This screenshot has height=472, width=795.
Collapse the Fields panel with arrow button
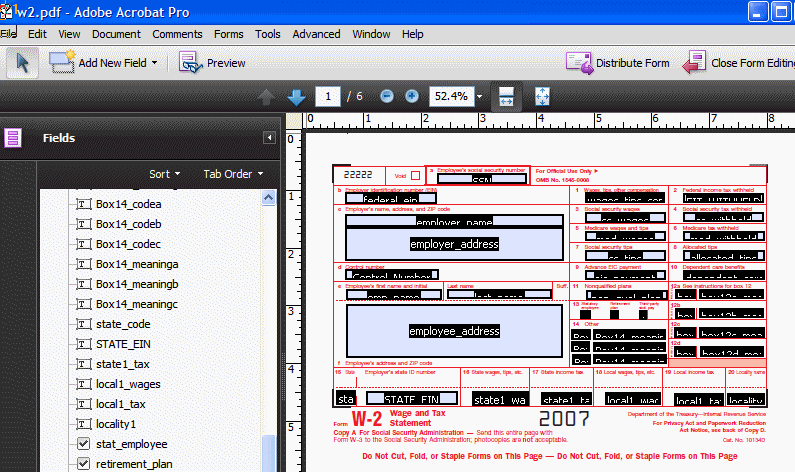tap(269, 137)
